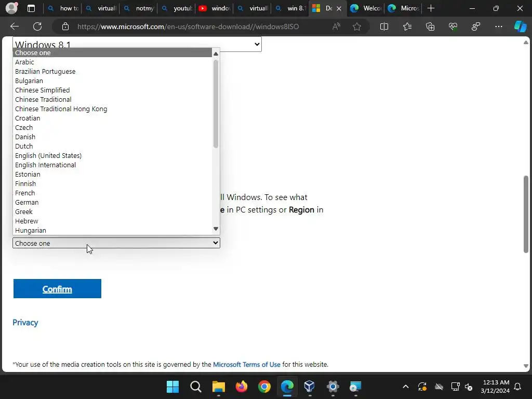This screenshot has height=399, width=532.
Task: Choose English International
Action: [x=112, y=165]
